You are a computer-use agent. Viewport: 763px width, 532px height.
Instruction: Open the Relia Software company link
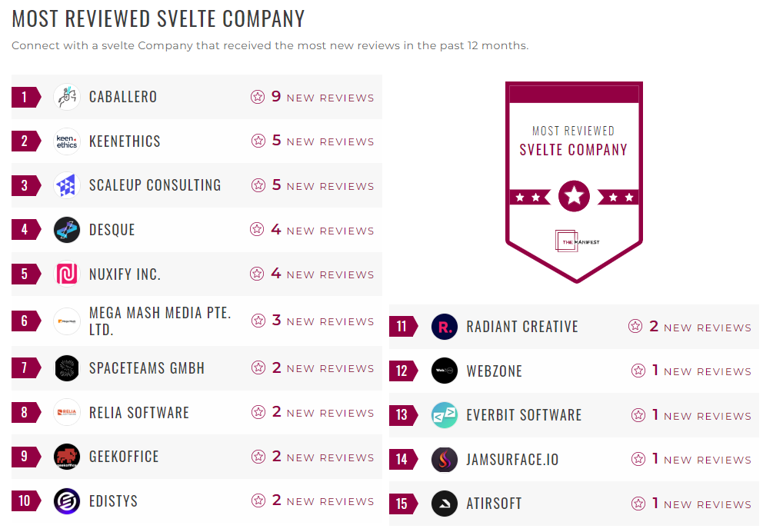139,413
